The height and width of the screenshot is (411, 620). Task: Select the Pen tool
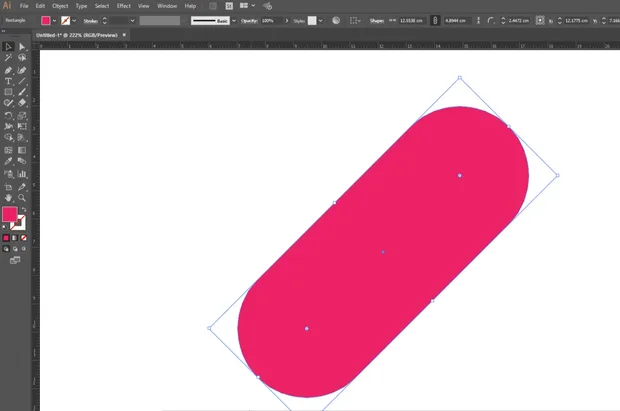tap(8, 70)
